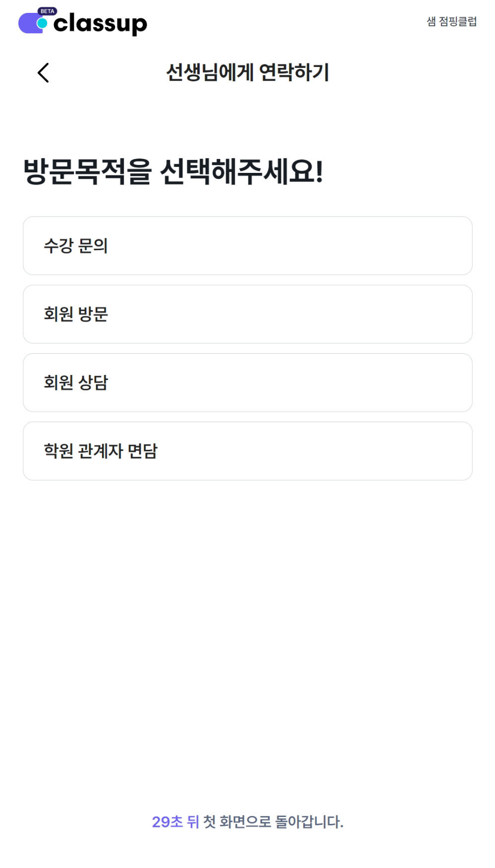Click the 첫 화면으로 돌아갑니다 message

(273, 822)
